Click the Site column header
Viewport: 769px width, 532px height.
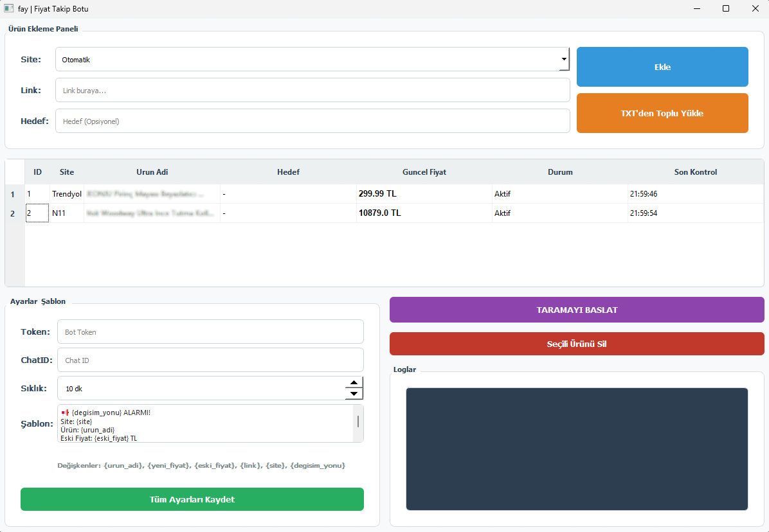tap(67, 172)
